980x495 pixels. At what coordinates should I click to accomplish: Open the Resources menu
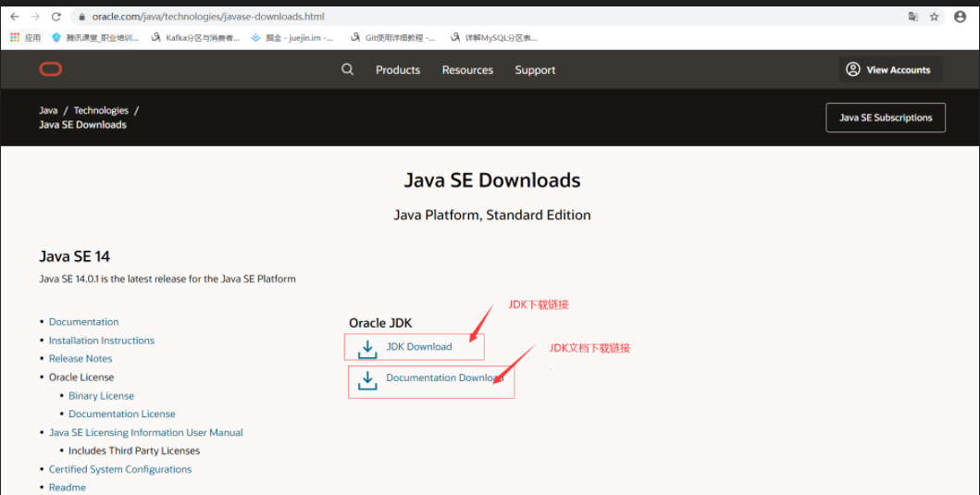pos(467,70)
